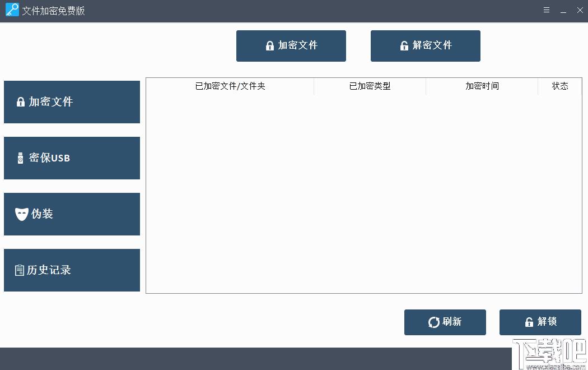Click the 解密文件 decrypt button

pos(425,46)
